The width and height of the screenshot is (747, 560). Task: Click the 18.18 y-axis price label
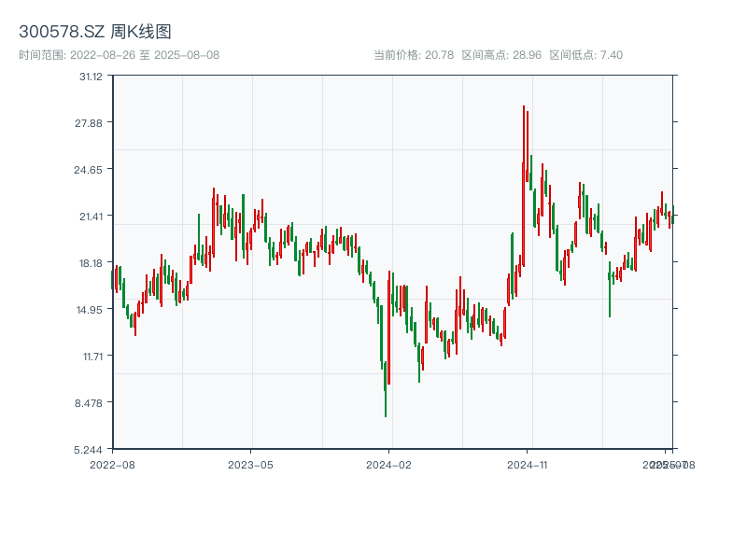tap(91, 263)
